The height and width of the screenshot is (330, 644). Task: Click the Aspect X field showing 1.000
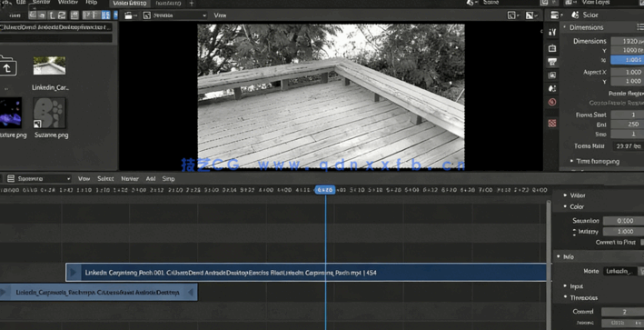627,72
